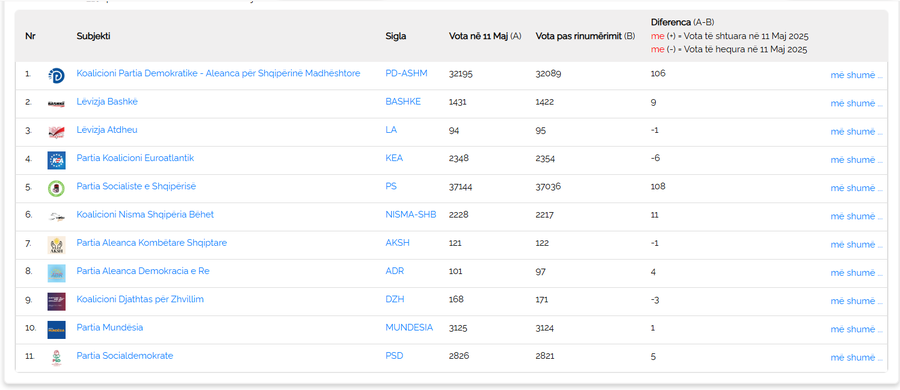The image size is (900, 390).
Task: Open Koalicioni Djathtas për Zhvillim link
Action: coord(140,299)
